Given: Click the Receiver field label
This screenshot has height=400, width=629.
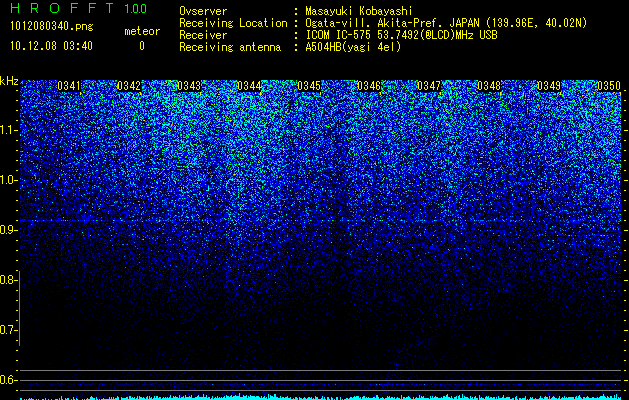Looking at the screenshot, I should [x=203, y=35].
